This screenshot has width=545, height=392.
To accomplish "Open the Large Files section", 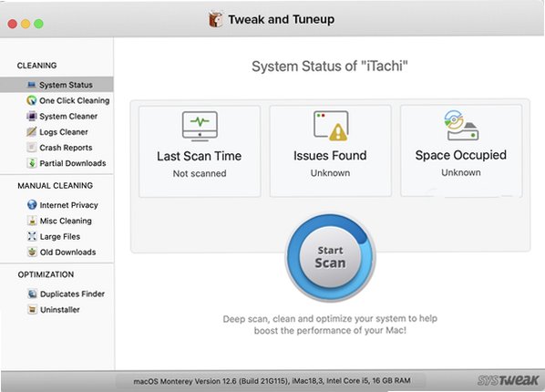I will tap(57, 236).
